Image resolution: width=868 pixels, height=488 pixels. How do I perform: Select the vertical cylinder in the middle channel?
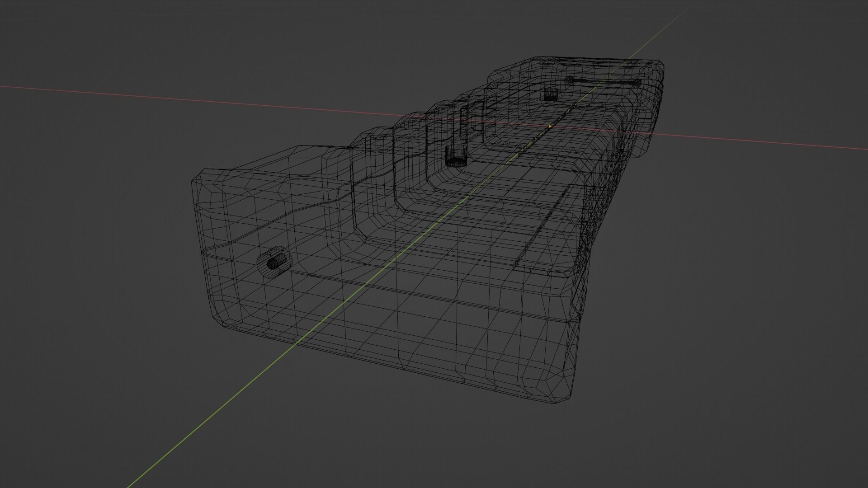pyautogui.click(x=456, y=156)
